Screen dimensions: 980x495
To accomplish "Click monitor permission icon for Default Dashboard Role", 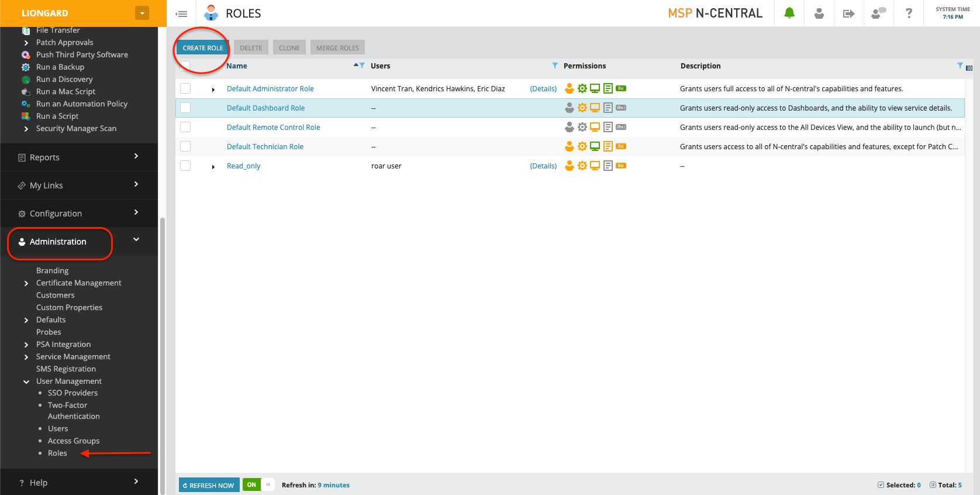I will (595, 108).
